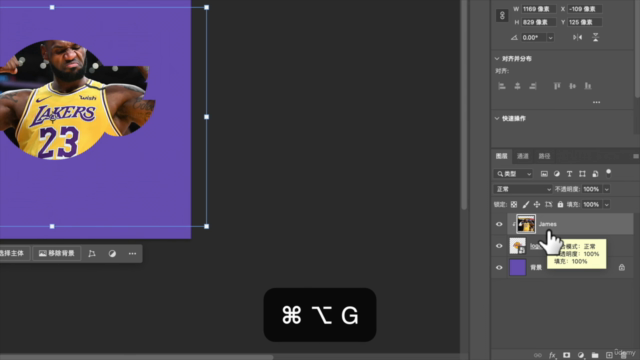Open the blend mode dropdown

(523, 189)
